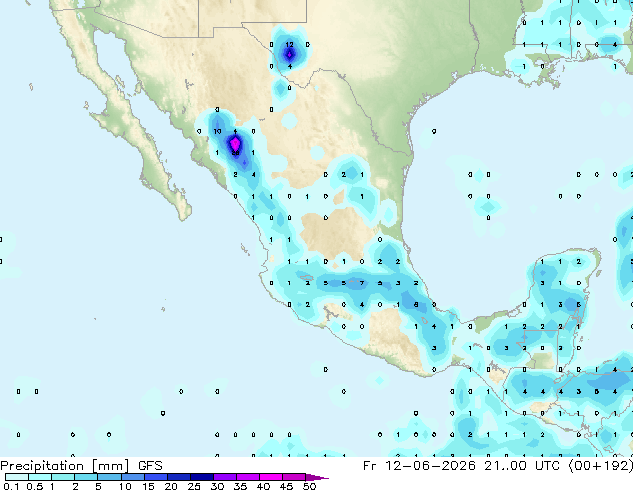Click the '7' precipitation value in central Mexico
Viewport: 634px width, 490px height.
(x=362, y=283)
